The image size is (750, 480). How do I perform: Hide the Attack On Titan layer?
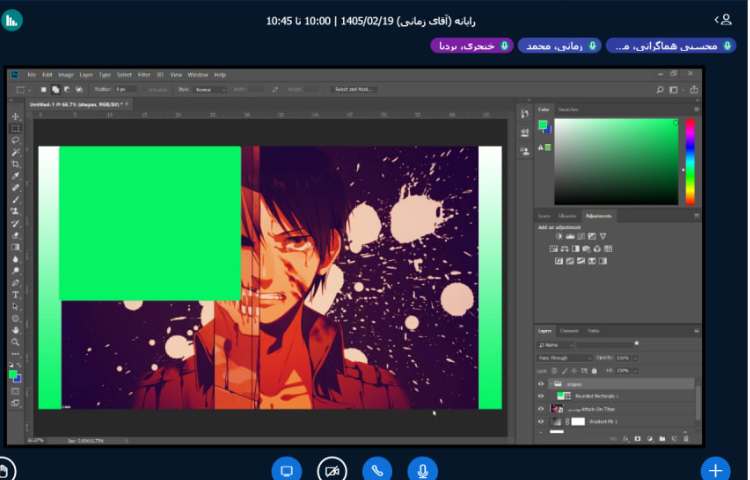(x=541, y=409)
